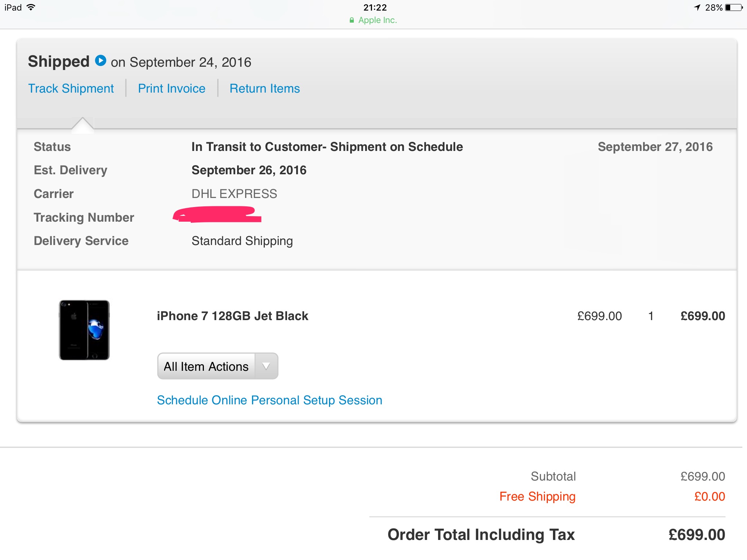Expand the All Item Actions dropdown arrow
Screen dimensions: 747x560
point(266,366)
